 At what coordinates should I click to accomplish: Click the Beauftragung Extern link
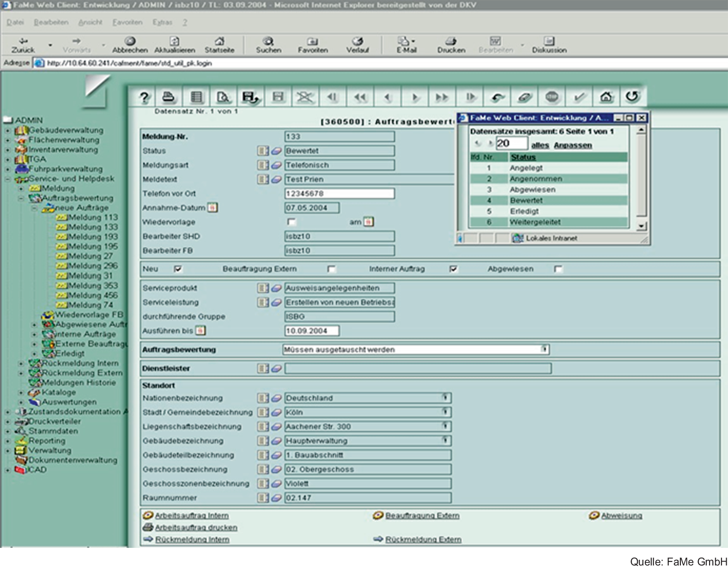pos(422,515)
